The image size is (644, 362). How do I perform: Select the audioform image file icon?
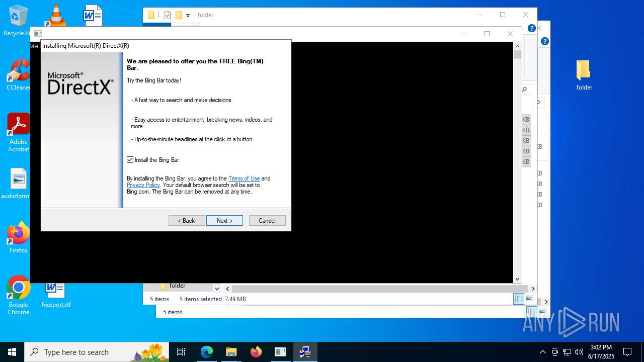click(x=18, y=184)
